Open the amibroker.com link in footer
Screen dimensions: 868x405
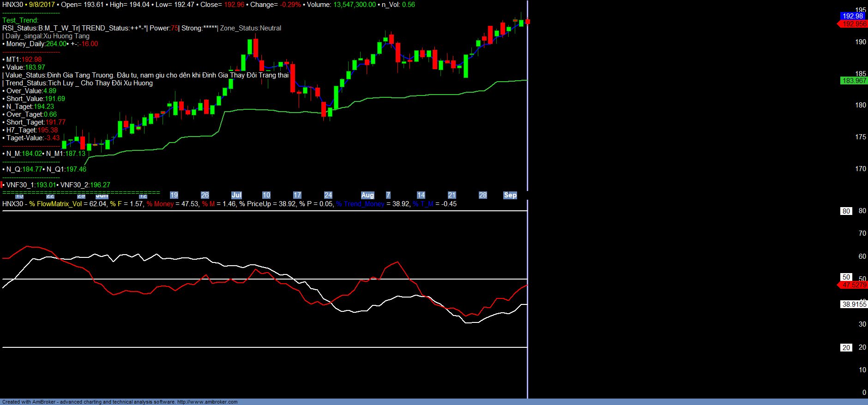coord(207,402)
